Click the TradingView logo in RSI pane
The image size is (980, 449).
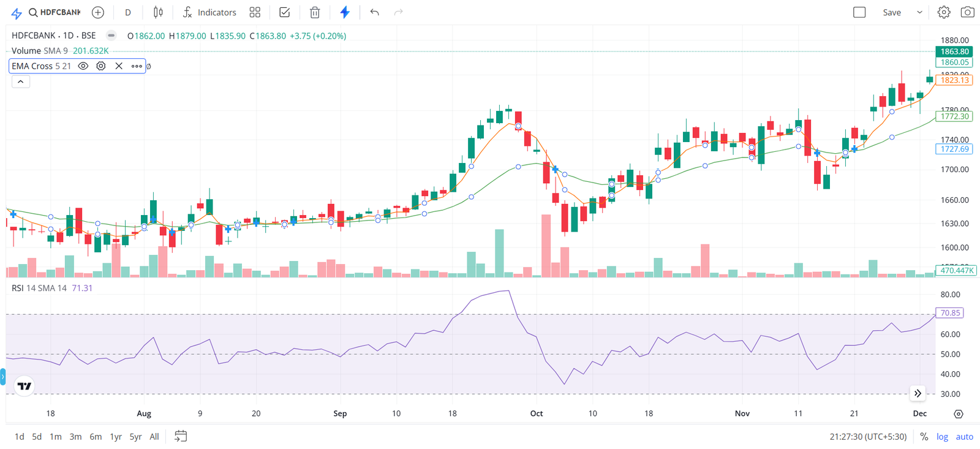[24, 386]
